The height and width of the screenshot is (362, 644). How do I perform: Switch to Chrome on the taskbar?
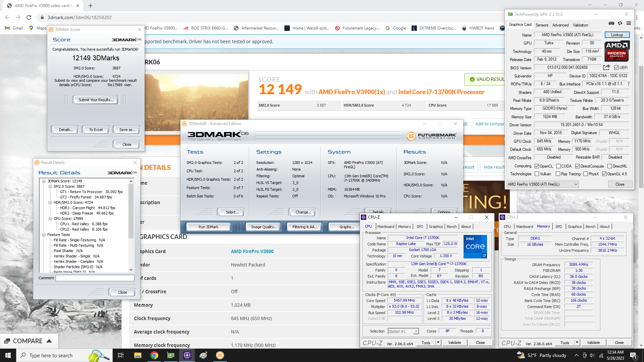154,355
